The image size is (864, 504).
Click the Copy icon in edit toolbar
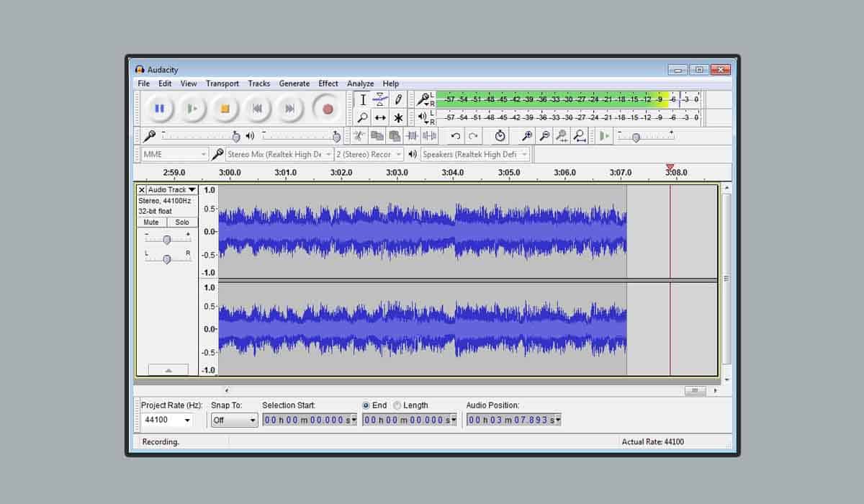377,135
